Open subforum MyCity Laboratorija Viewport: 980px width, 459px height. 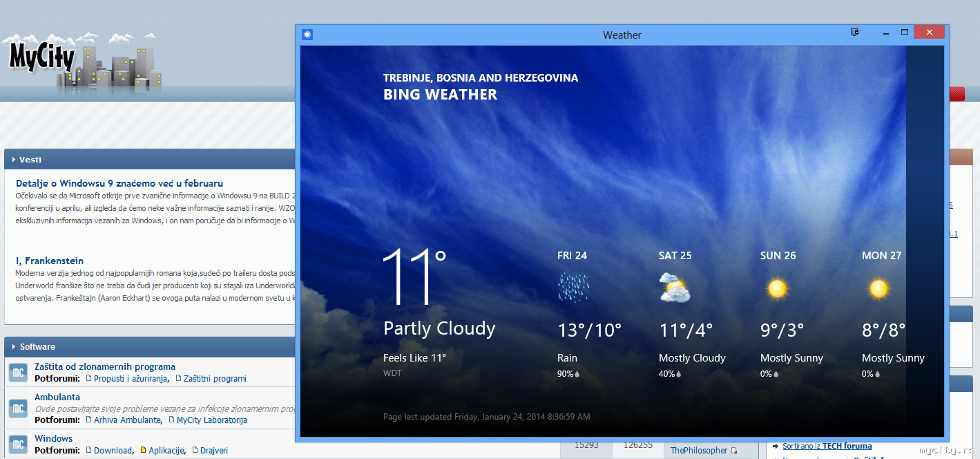(212, 420)
